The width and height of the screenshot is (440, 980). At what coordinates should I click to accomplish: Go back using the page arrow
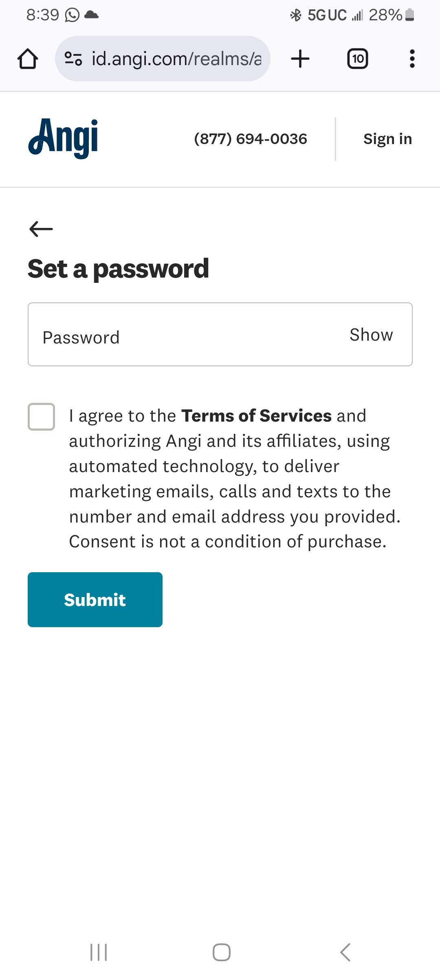pyautogui.click(x=41, y=229)
